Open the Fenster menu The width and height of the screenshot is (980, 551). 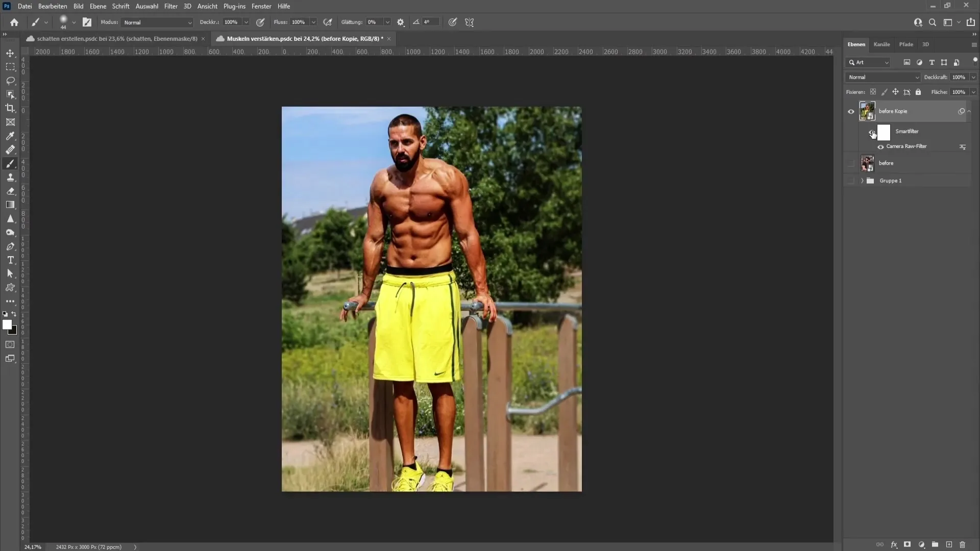click(261, 6)
